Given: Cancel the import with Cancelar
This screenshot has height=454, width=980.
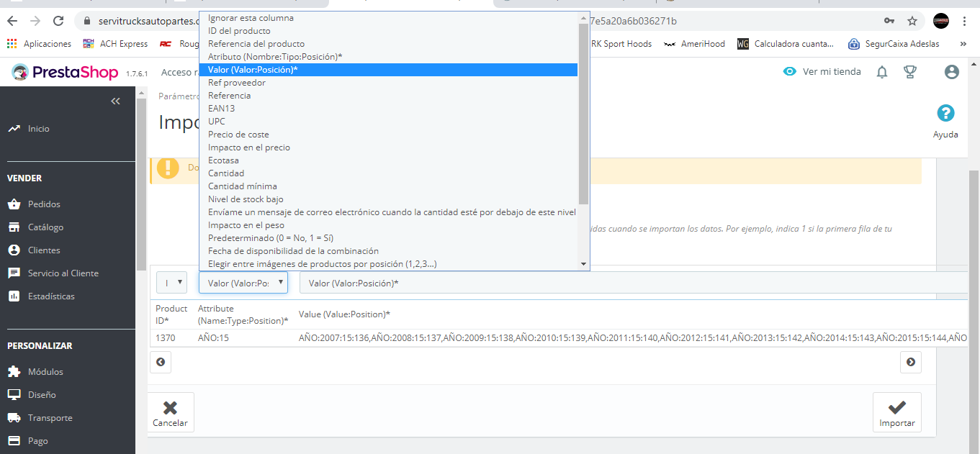Looking at the screenshot, I should tap(171, 412).
